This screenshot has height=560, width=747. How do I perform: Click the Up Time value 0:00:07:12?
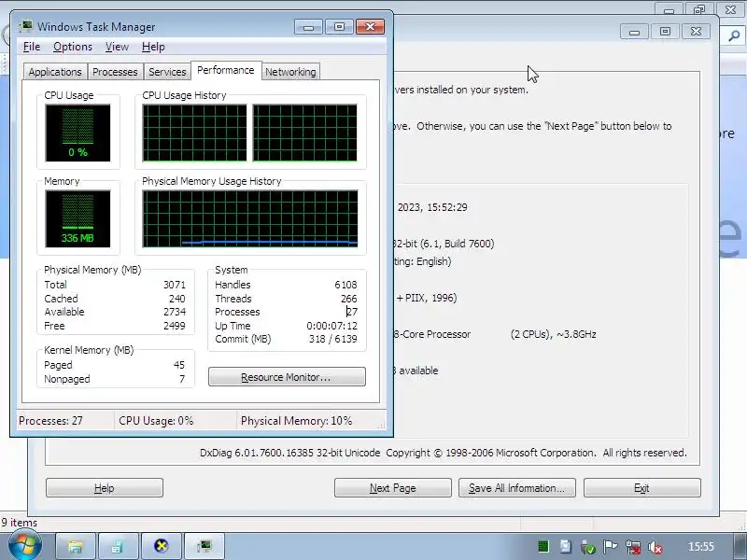click(331, 326)
